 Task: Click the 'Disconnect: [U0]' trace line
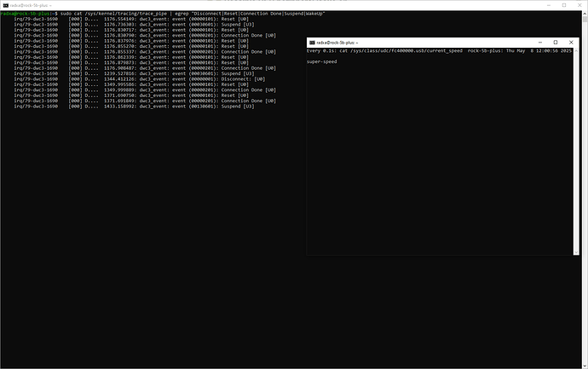(x=140, y=79)
